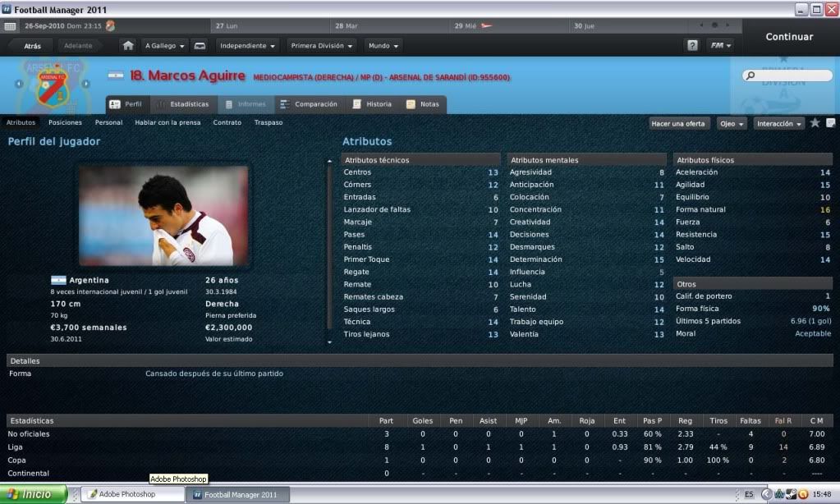840x504 pixels.
Task: Click the Argentina flag next to nationality
Action: pos(58,280)
